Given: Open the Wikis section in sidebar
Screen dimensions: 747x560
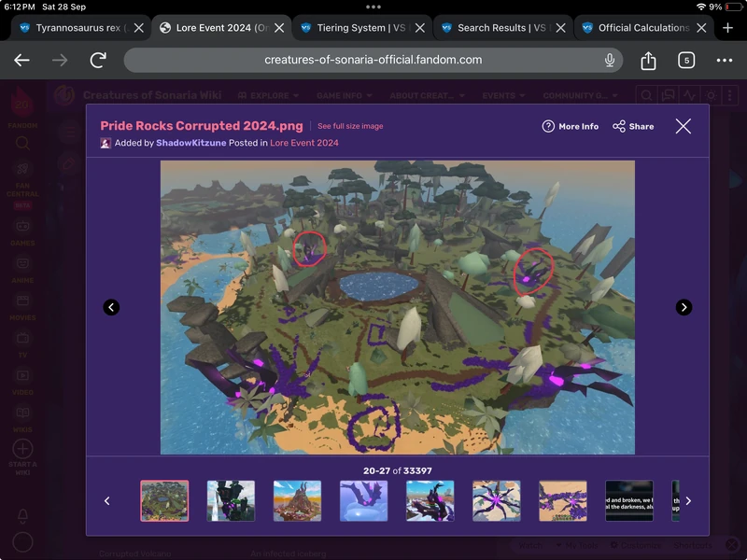Looking at the screenshot, I should pos(22,419).
